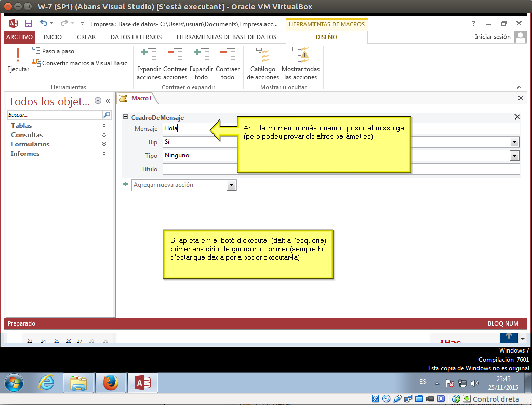Viewport: 532px width, 405px height.
Task: Click the Action Center flag icon
Action: point(450,383)
